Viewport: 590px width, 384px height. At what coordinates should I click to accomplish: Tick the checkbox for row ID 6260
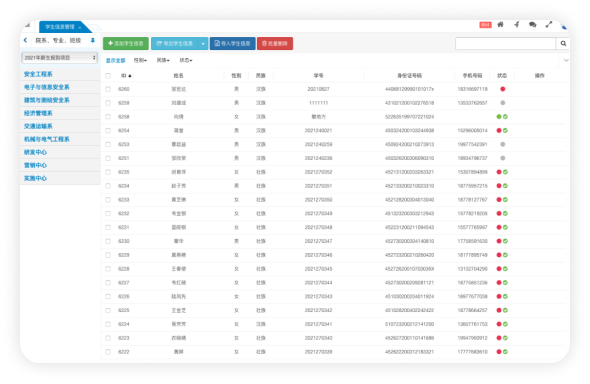pos(108,89)
